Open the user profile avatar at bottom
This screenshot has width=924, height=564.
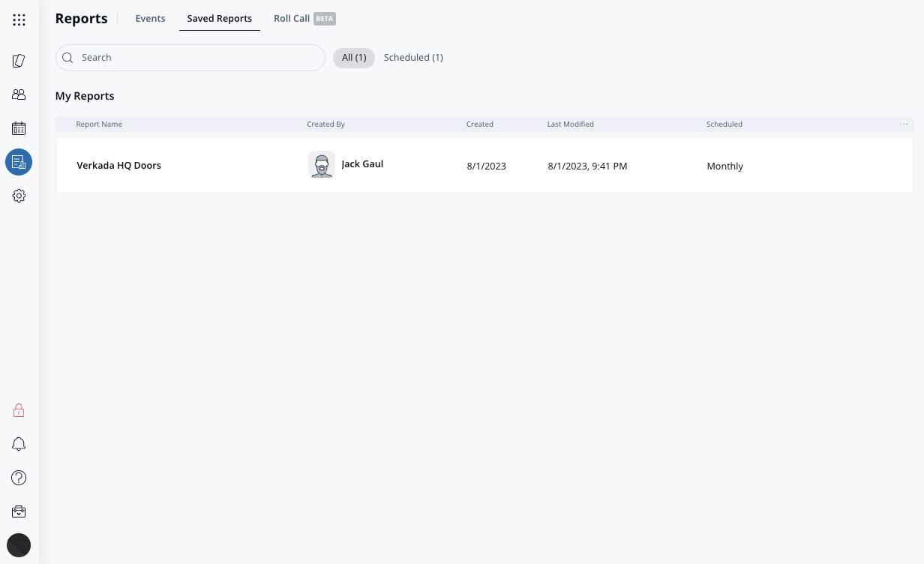[19, 544]
